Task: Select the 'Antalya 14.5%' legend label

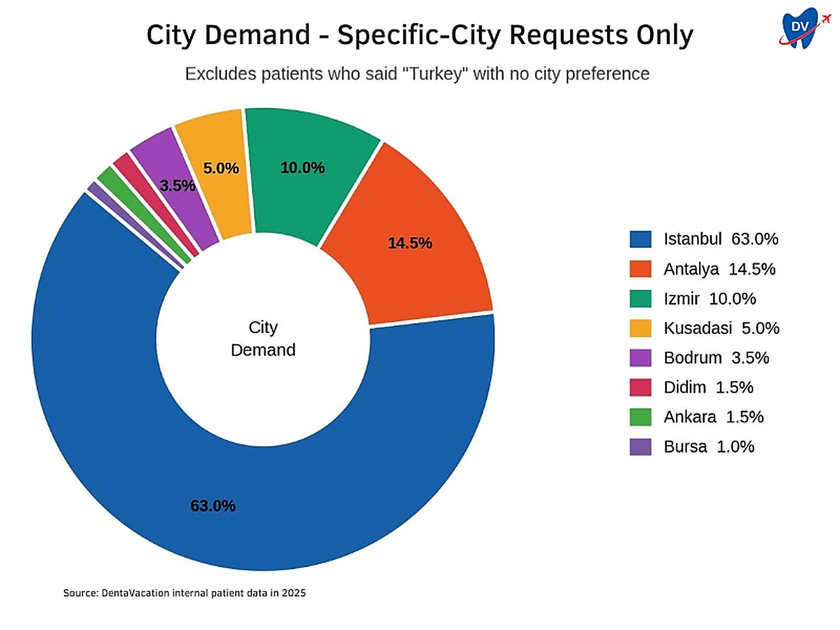Action: point(719,269)
